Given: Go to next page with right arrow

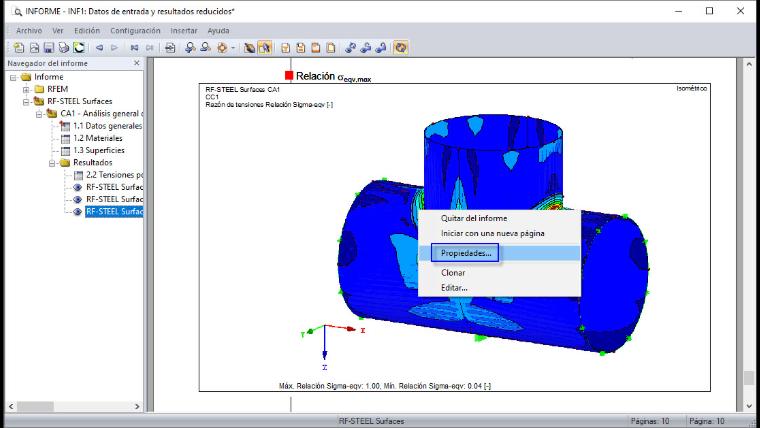Looking at the screenshot, I should click(x=114, y=48).
